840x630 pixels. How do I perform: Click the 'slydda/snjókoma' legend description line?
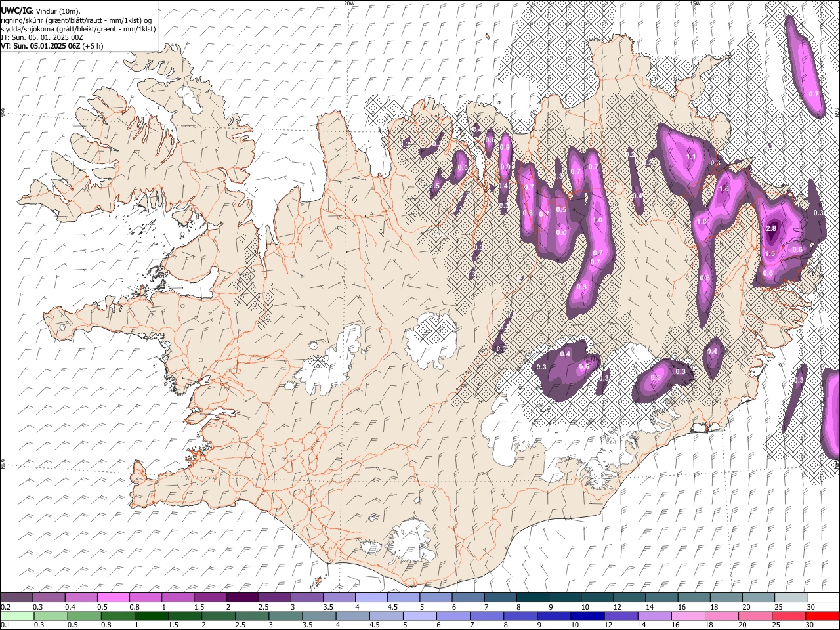pyautogui.click(x=78, y=29)
